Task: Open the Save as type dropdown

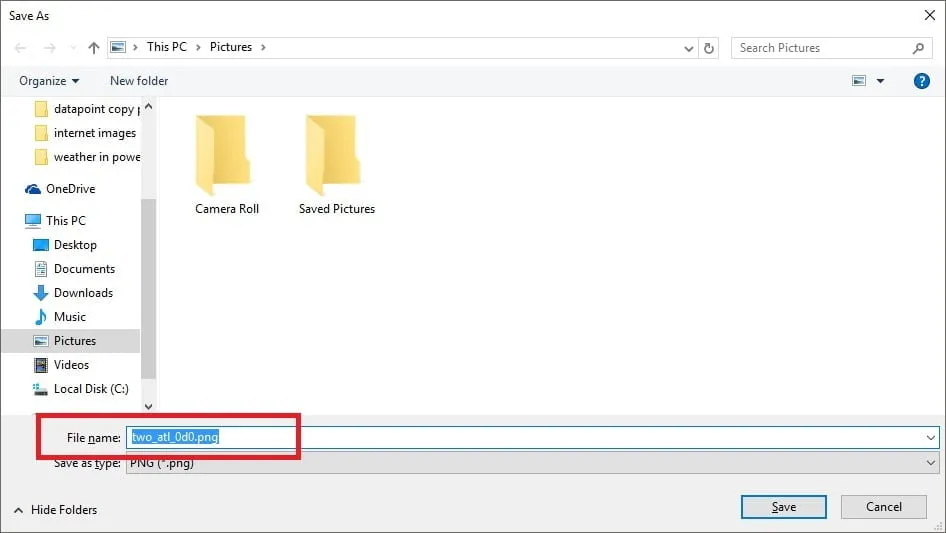Action: [x=532, y=463]
